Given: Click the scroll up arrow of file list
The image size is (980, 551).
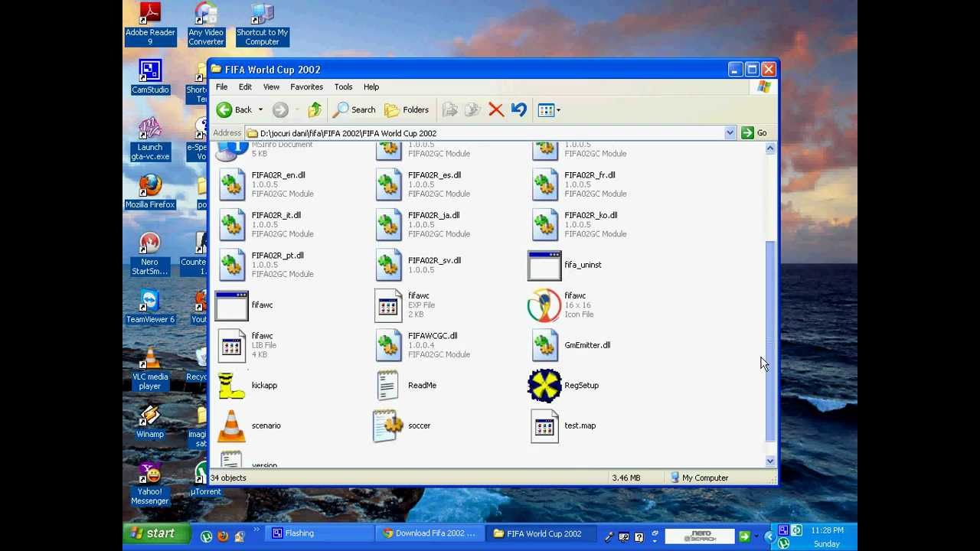Looking at the screenshot, I should click(770, 150).
